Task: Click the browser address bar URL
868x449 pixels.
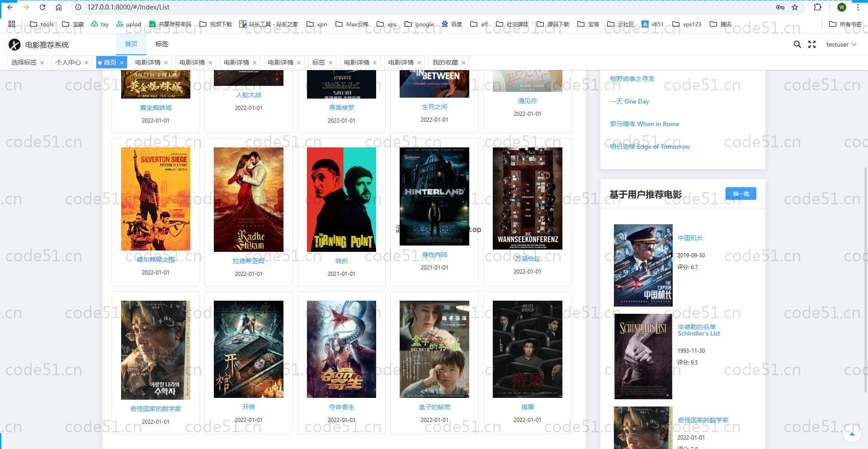Action: point(128,7)
